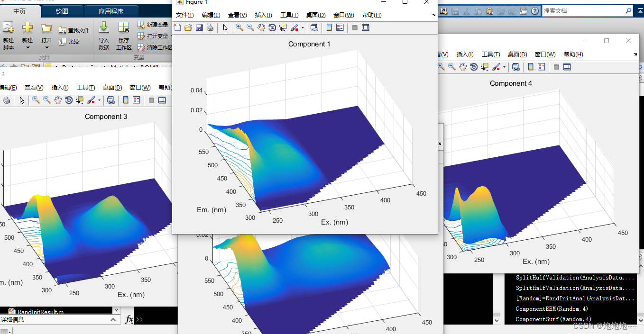The width and height of the screenshot is (644, 334).
Task: Click Open File icon in Figure 1 toolbar
Action: tap(188, 28)
